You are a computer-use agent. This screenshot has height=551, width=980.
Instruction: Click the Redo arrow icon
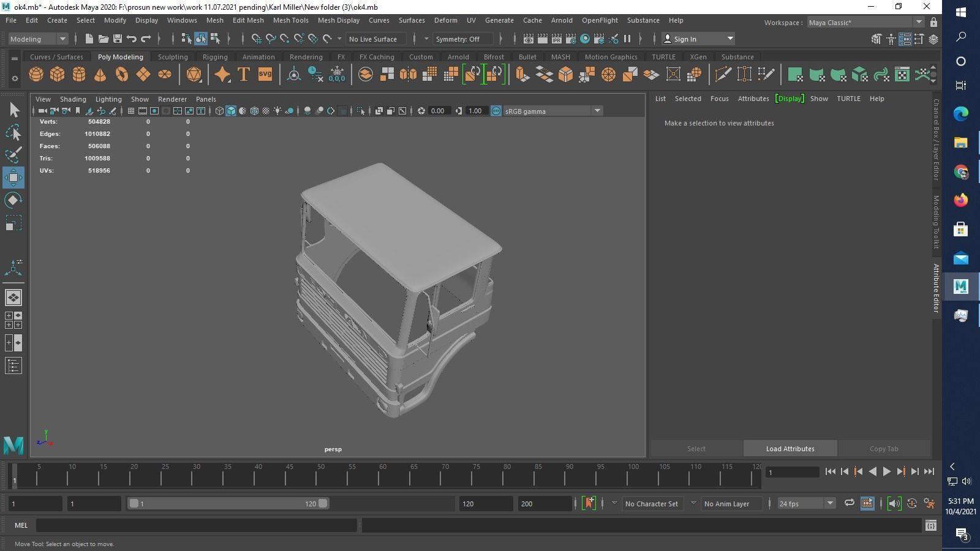click(x=146, y=39)
